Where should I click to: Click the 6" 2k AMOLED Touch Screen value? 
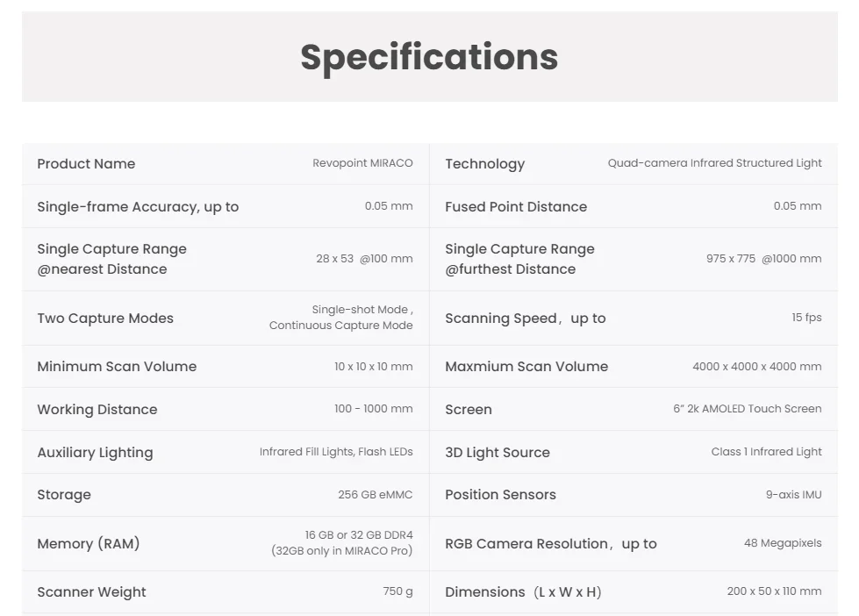(x=747, y=409)
